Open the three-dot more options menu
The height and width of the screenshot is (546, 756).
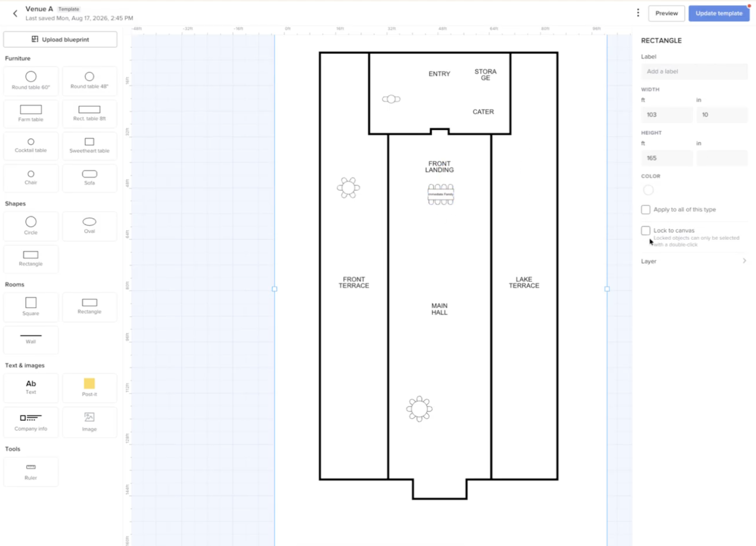coord(638,13)
